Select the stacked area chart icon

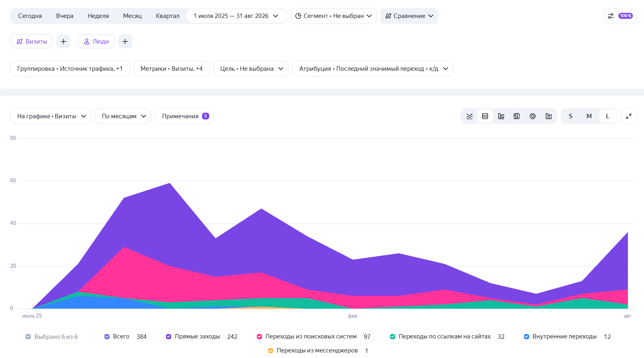[x=485, y=116]
